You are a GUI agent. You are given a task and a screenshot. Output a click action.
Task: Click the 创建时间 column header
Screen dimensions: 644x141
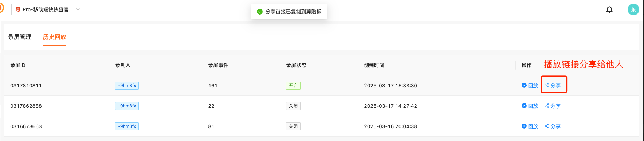pyautogui.click(x=374, y=65)
